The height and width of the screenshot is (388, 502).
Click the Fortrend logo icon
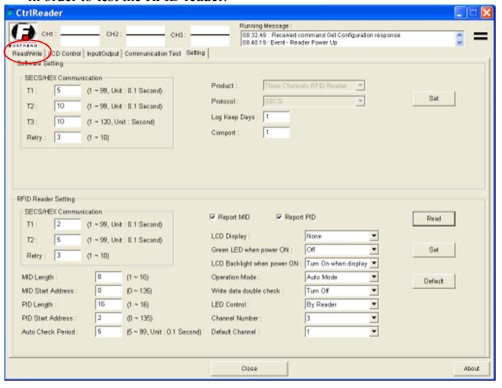pos(23,33)
